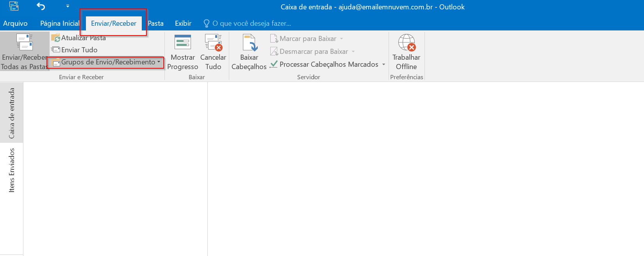Open Customize Quick Access Toolbar arrow
Image resolution: width=644 pixels, height=256 pixels.
tap(68, 6)
